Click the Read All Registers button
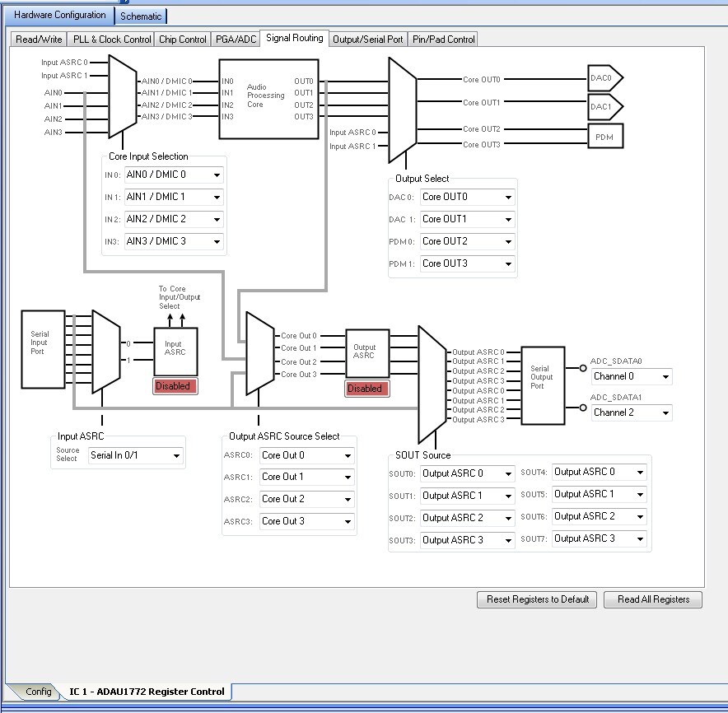 click(653, 599)
